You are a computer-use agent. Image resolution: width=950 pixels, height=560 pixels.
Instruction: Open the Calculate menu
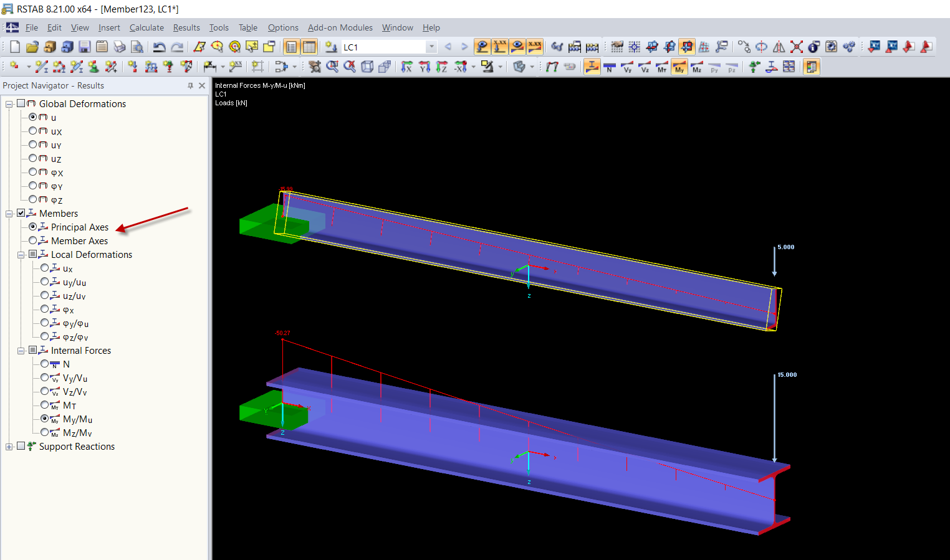[x=146, y=27]
